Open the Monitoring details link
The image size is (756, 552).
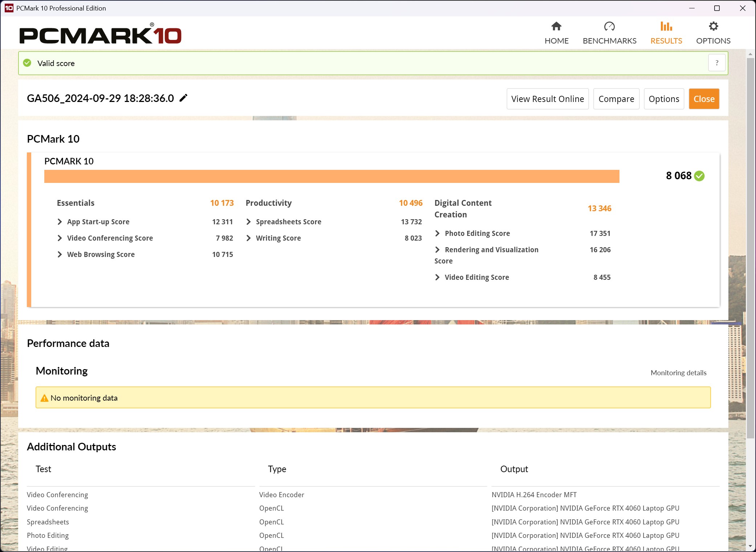(678, 373)
